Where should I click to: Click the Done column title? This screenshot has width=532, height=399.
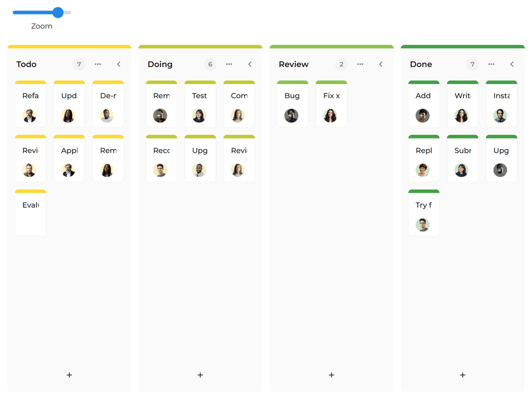(421, 64)
